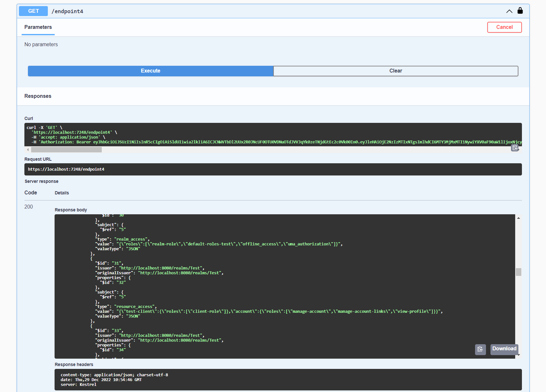The image size is (546, 392).
Task: Click the 'accept: application/json' curl line
Action: click(x=68, y=137)
